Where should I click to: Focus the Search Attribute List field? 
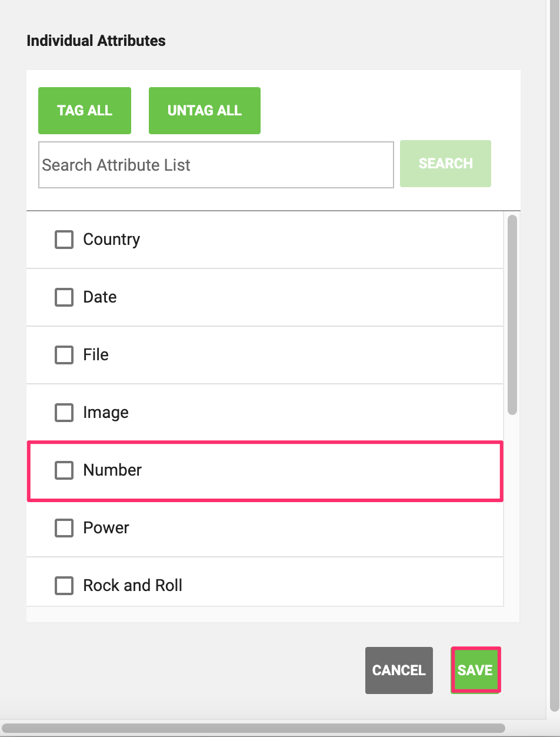coord(216,165)
